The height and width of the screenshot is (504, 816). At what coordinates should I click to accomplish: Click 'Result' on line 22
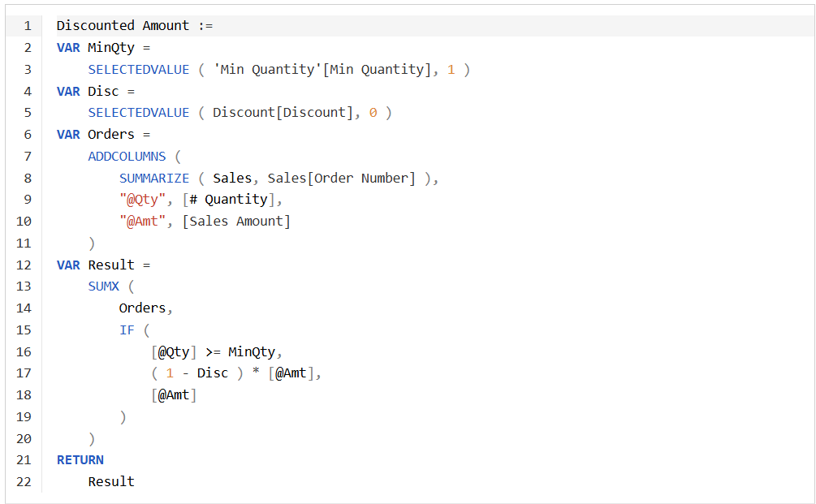tap(111, 481)
